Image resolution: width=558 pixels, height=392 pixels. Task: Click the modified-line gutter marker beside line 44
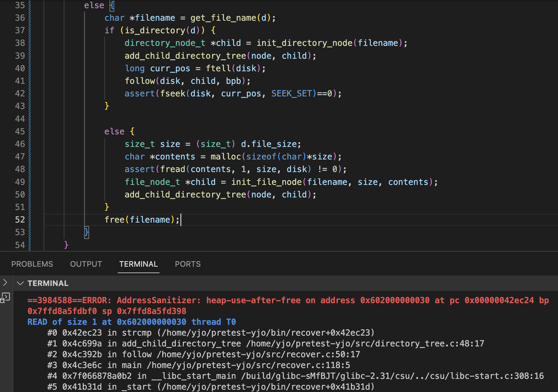30,119
